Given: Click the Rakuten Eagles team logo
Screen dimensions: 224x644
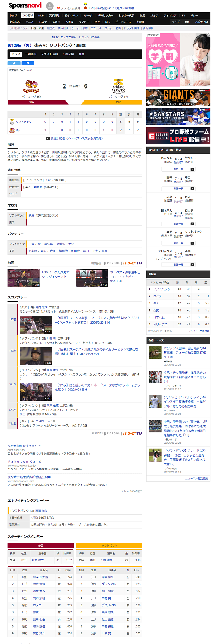Looking at the screenshot, I should click(32, 86).
